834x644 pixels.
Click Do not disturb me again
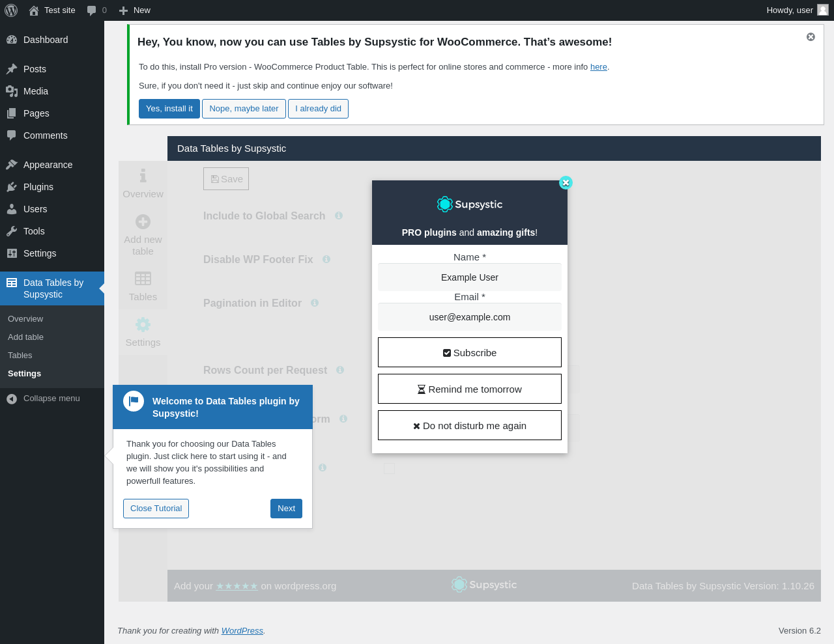[x=470, y=425]
